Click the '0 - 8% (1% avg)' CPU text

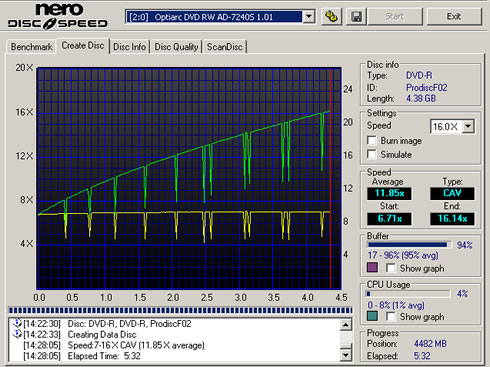coord(395,305)
